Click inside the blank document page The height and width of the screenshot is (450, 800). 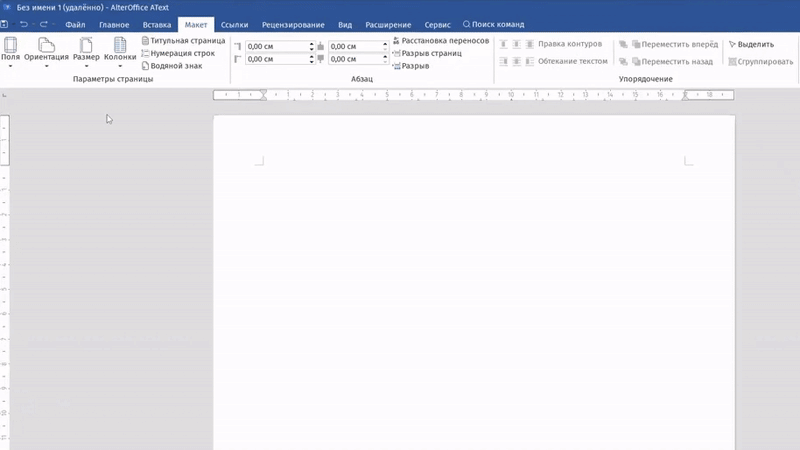click(x=474, y=282)
